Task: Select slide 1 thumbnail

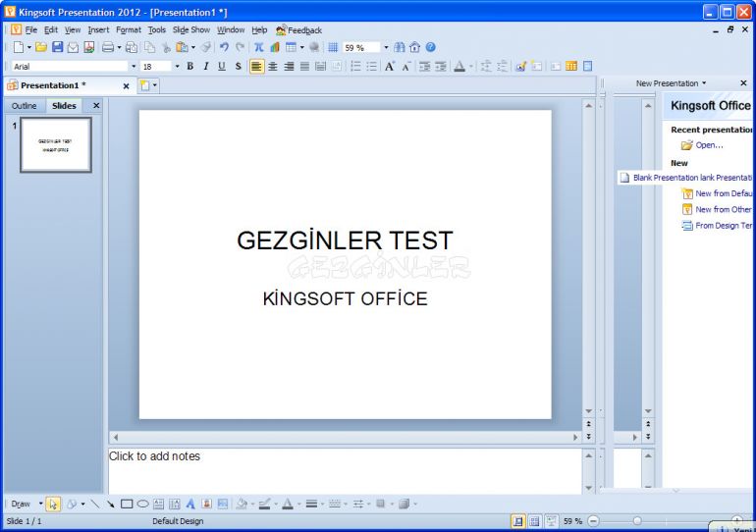Action: 56,144
